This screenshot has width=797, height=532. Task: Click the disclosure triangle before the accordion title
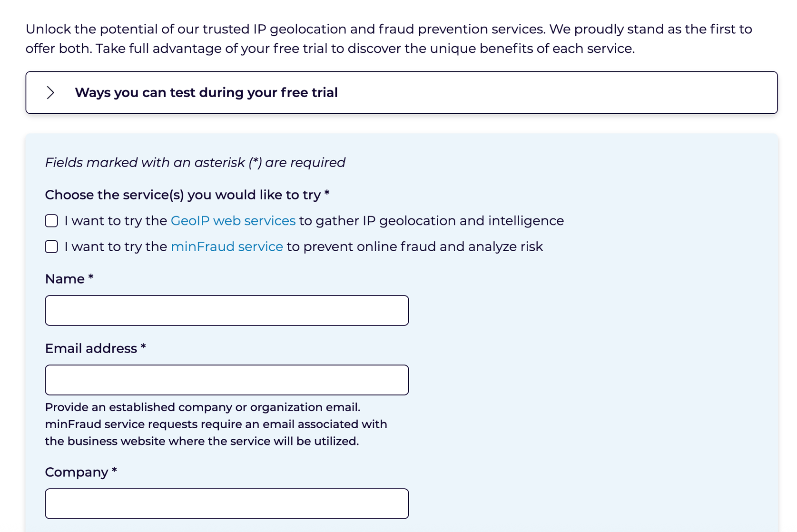pos(50,92)
